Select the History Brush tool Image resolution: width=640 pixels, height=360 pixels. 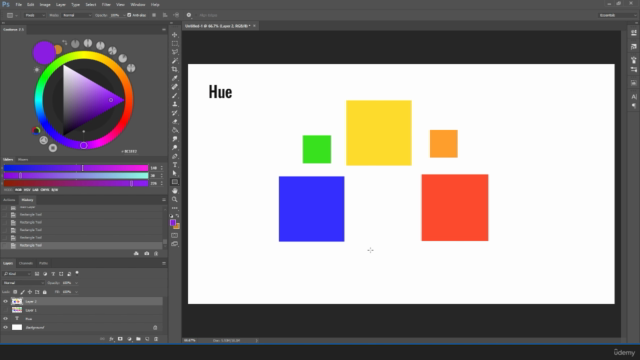(x=175, y=113)
